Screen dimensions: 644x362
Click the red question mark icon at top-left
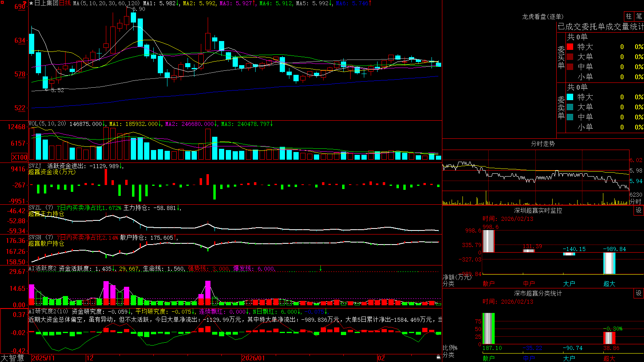(x=25, y=4)
